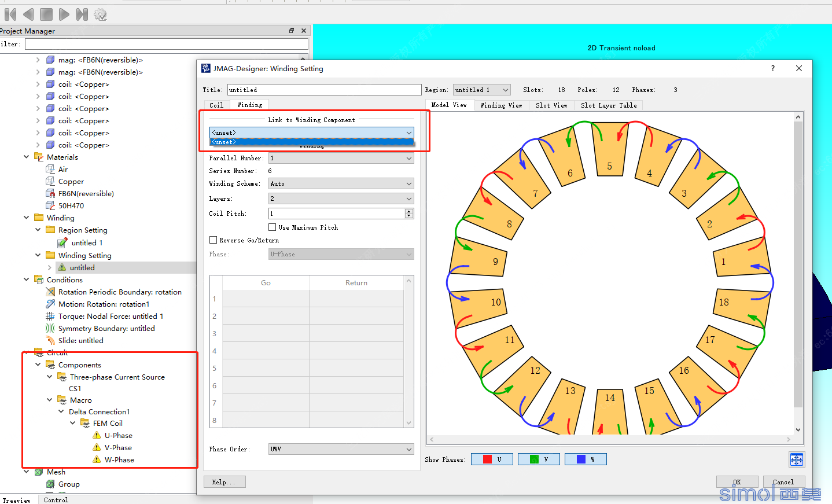The image size is (832, 504).
Task: Click the V-Phase warning icon
Action: (97, 447)
